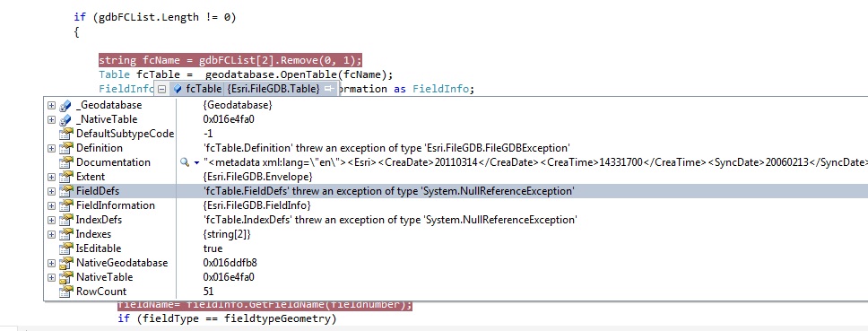Click the Definition property icon
The height and width of the screenshot is (331, 868).
pyautogui.click(x=66, y=148)
